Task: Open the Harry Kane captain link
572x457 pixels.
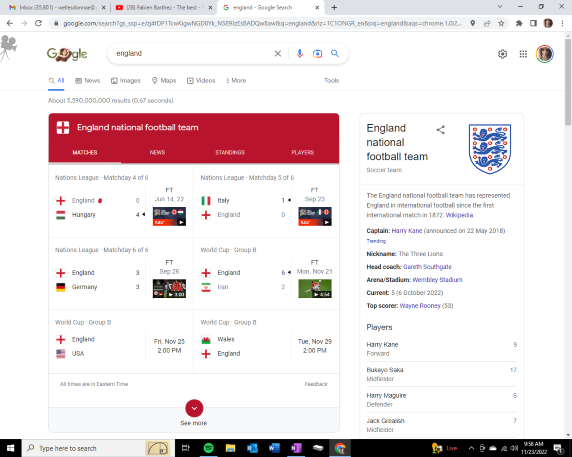Action: point(407,231)
